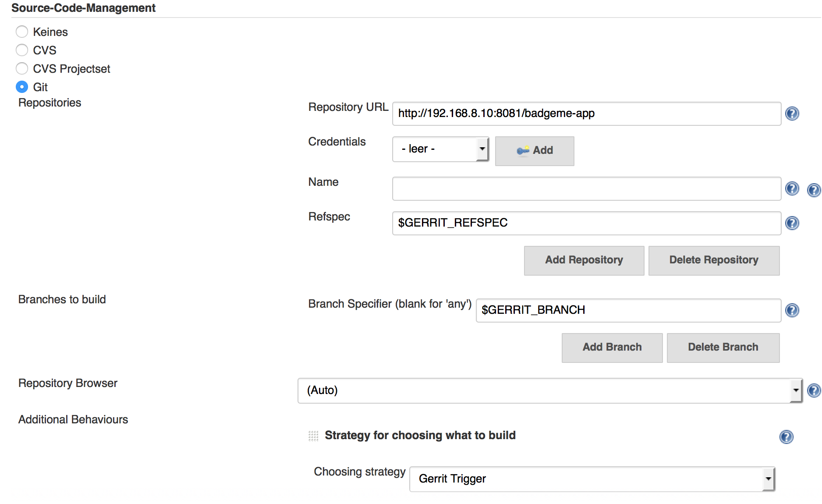Open help for Repository URL field

click(x=792, y=114)
